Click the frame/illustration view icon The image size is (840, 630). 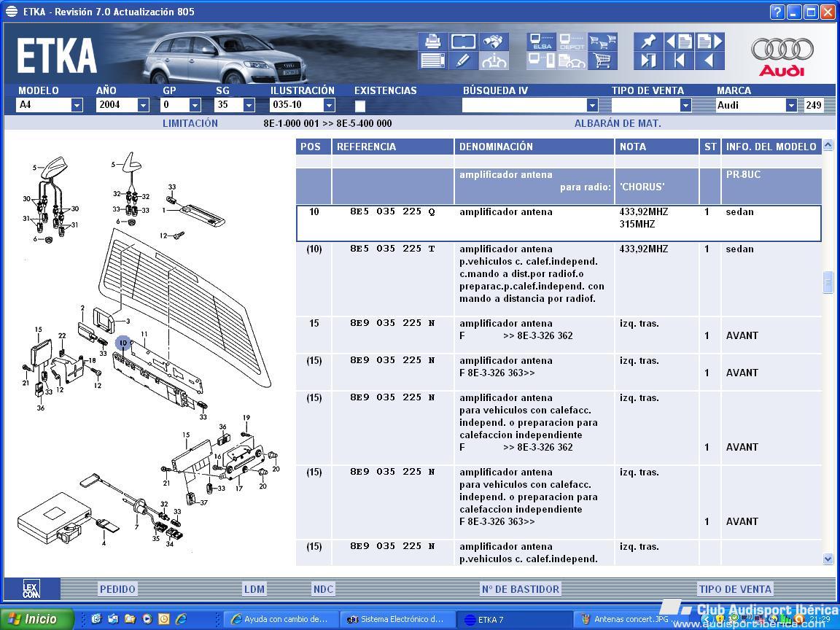tap(463, 42)
